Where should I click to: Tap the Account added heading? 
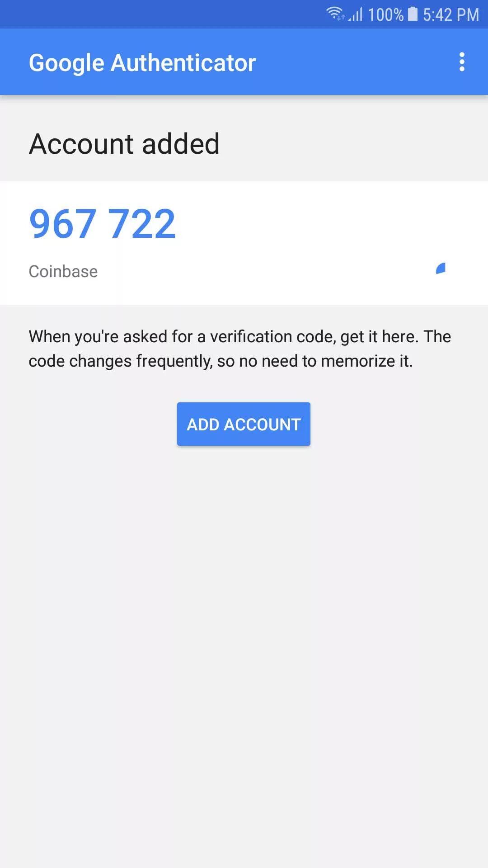(124, 144)
